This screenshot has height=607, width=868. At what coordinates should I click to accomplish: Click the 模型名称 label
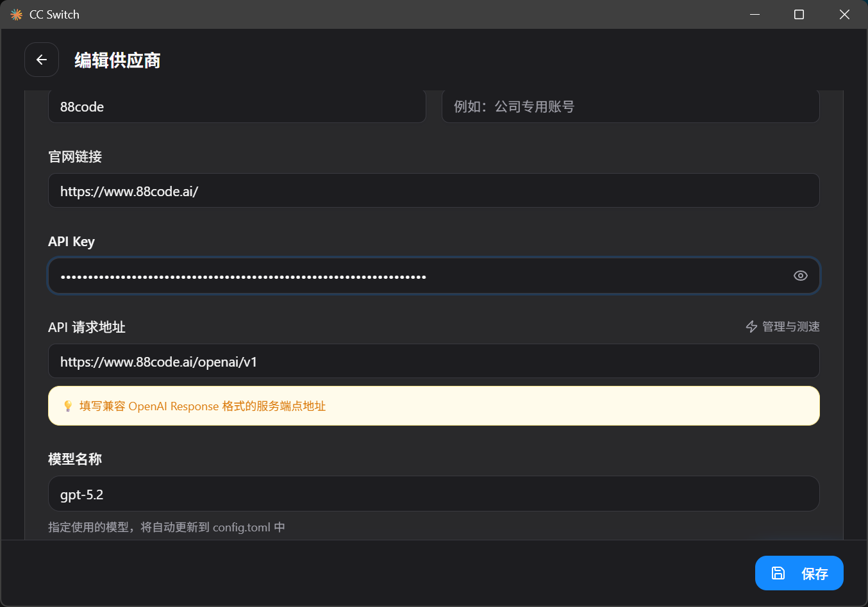[75, 459]
